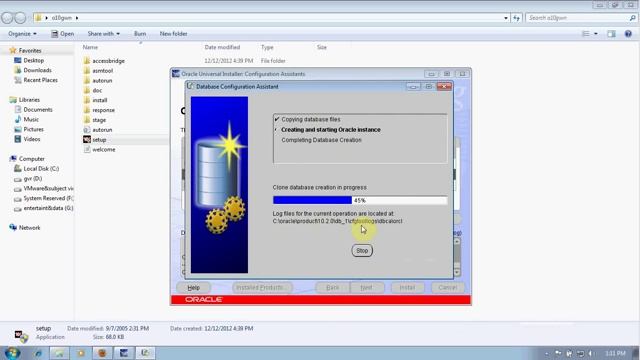
Task: Open the address bar history dropdown
Action: coord(506,18)
